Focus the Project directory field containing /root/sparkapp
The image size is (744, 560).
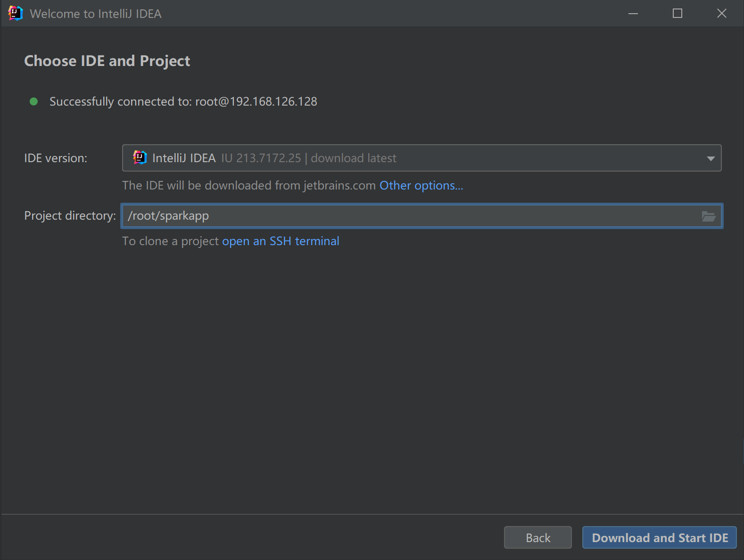coord(422,216)
